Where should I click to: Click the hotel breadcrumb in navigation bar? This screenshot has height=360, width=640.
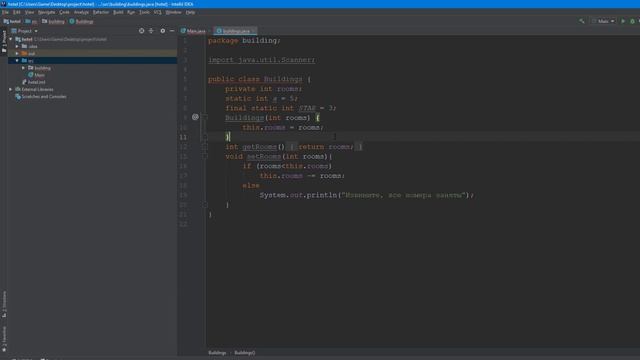[x=12, y=21]
